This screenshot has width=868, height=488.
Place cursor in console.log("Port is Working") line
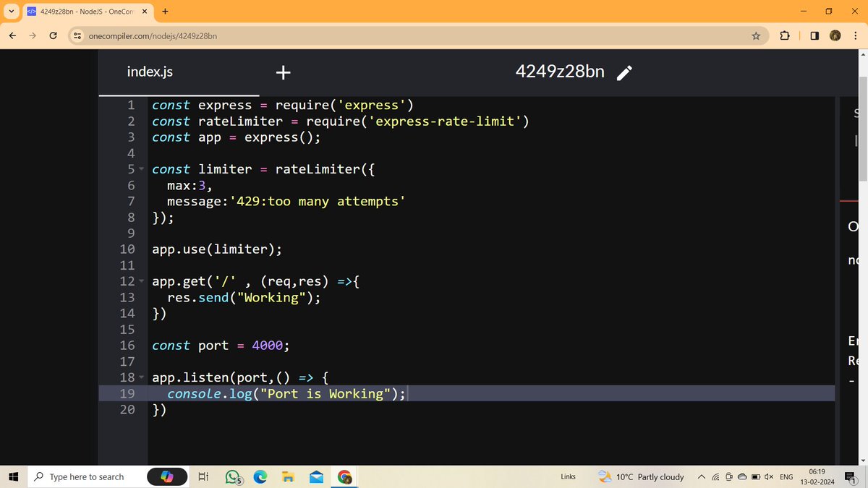click(x=286, y=393)
